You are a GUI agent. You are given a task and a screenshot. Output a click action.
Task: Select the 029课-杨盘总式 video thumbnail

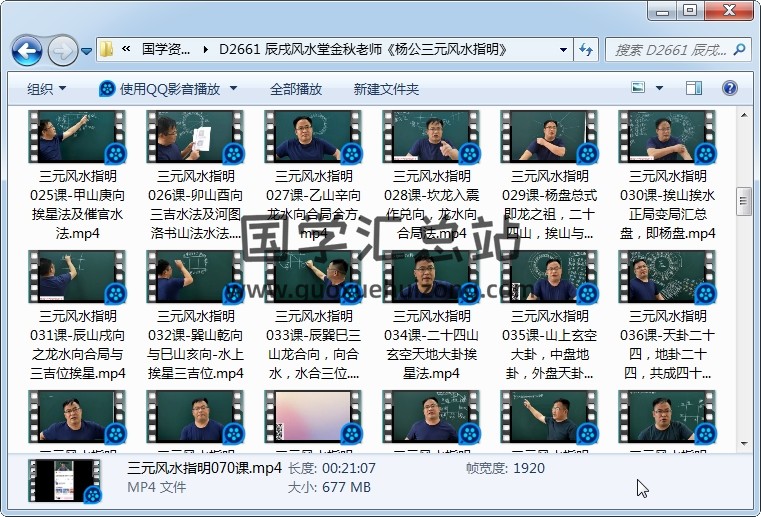[x=549, y=137]
